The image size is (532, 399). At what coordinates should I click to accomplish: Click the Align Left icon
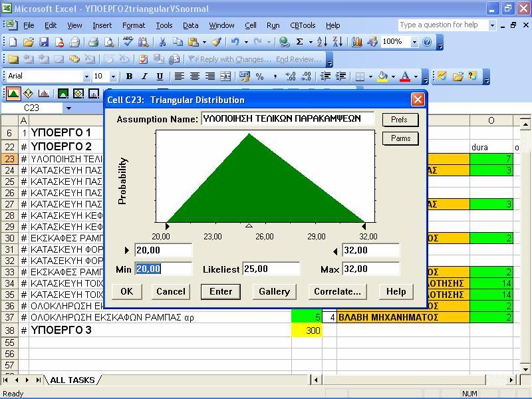[179, 76]
